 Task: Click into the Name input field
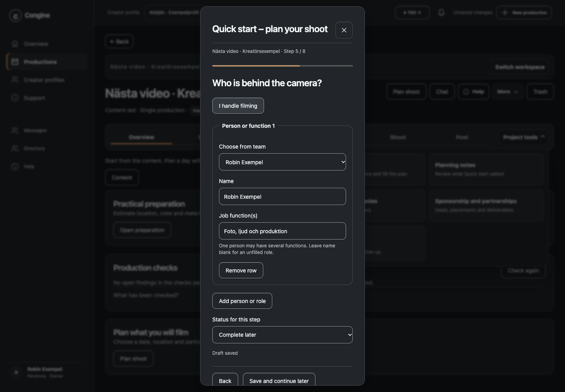click(282, 196)
